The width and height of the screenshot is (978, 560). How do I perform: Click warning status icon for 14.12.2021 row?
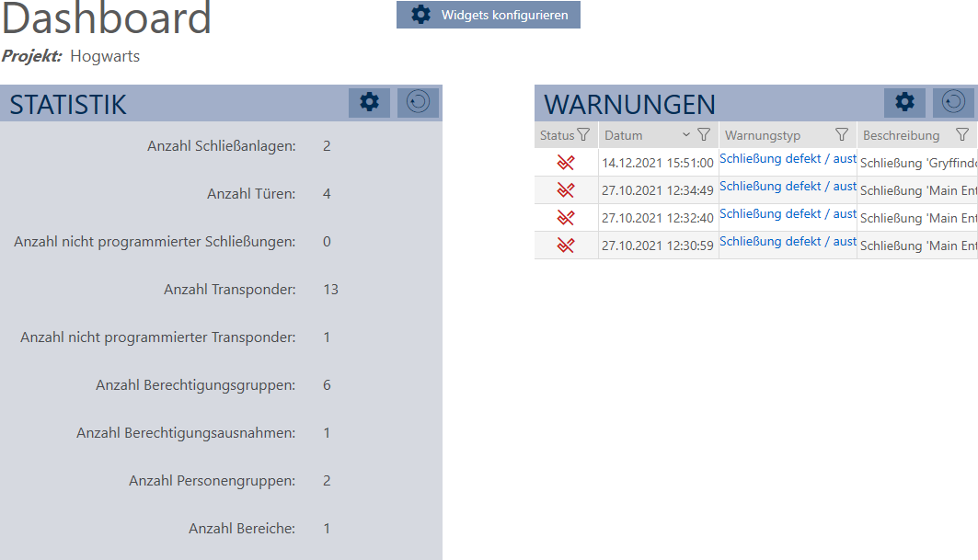pos(566,163)
